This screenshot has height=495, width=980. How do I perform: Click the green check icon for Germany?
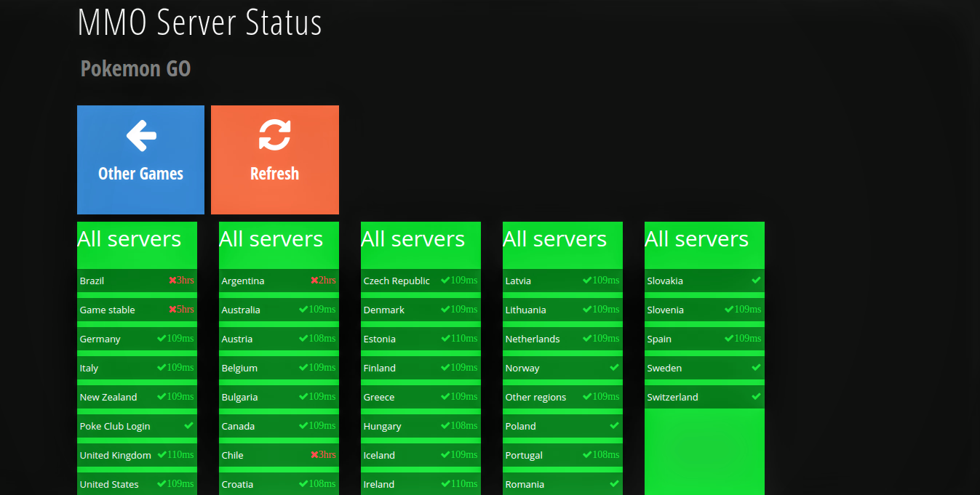(162, 339)
